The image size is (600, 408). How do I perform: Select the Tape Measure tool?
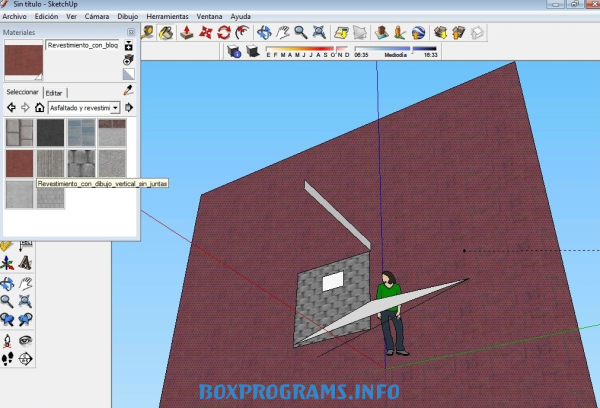pyautogui.click(x=147, y=32)
